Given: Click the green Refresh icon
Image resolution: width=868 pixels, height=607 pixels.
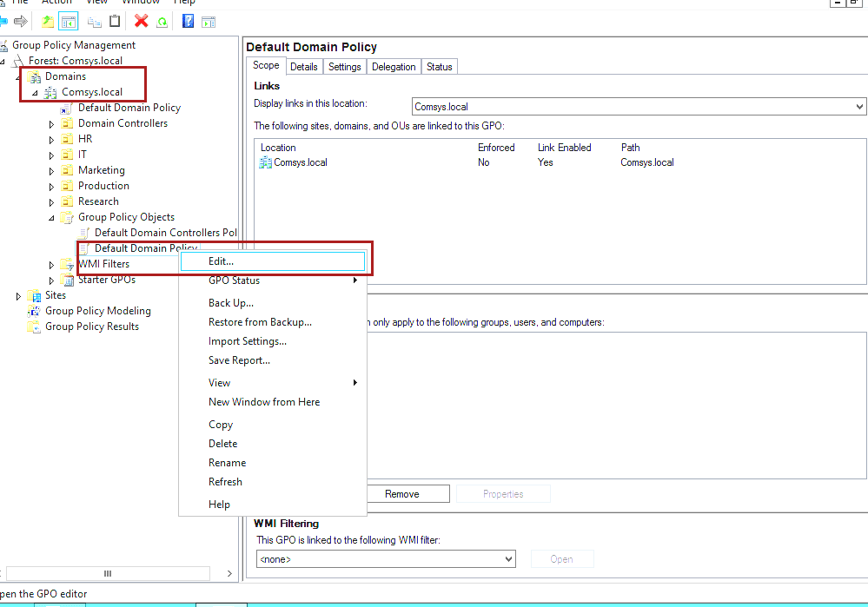Looking at the screenshot, I should coord(162,21).
